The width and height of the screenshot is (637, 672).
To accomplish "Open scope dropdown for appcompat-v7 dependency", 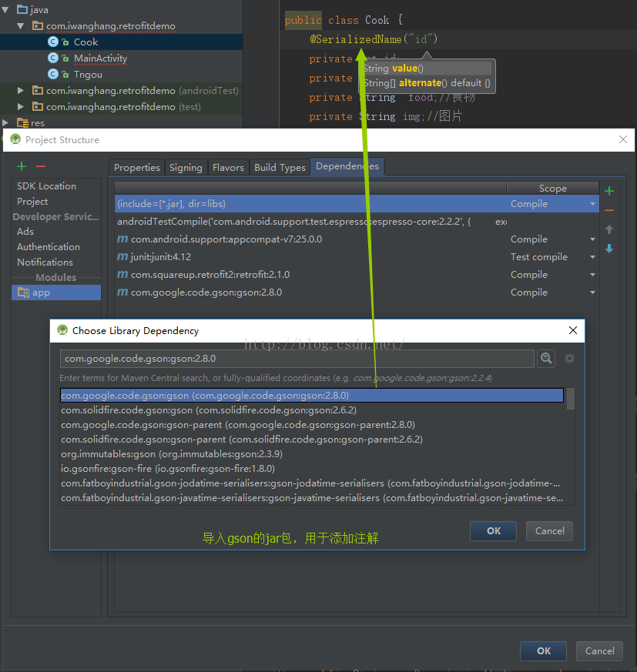I will [592, 239].
